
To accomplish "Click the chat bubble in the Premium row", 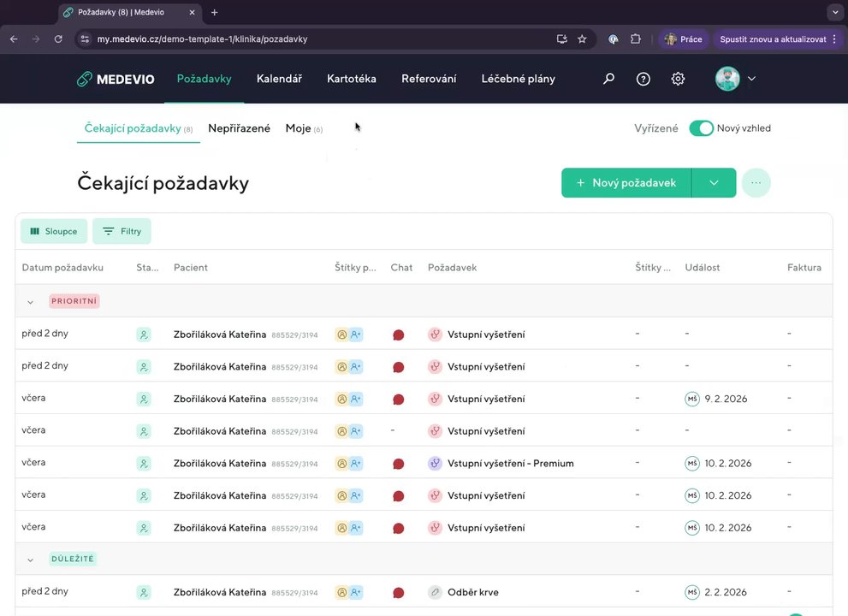I will point(399,464).
